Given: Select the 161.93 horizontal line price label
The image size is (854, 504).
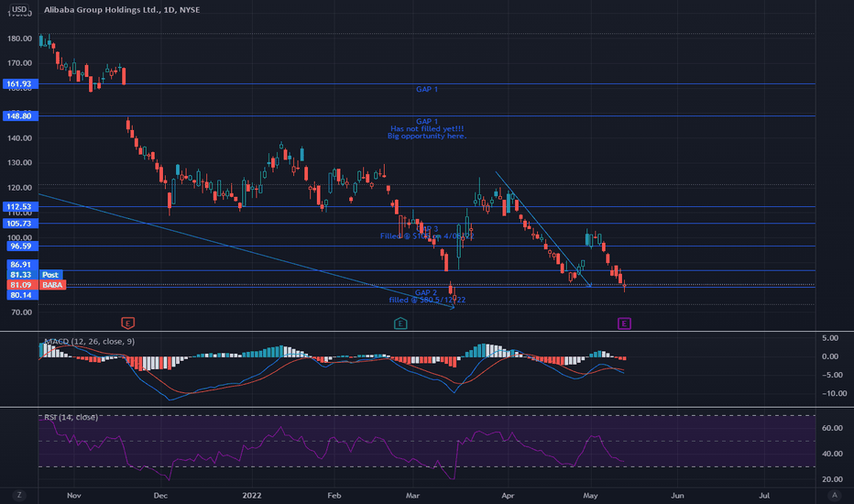Looking at the screenshot, I should click(x=21, y=84).
